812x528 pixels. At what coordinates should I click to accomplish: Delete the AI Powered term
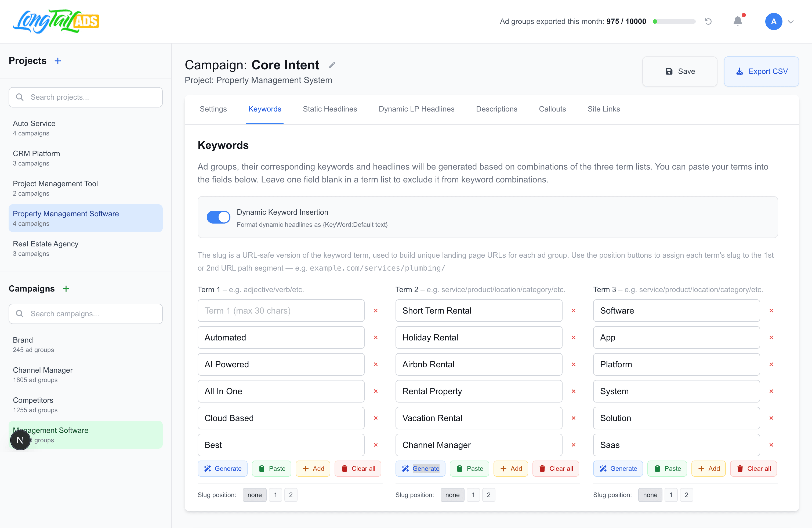coord(376,364)
